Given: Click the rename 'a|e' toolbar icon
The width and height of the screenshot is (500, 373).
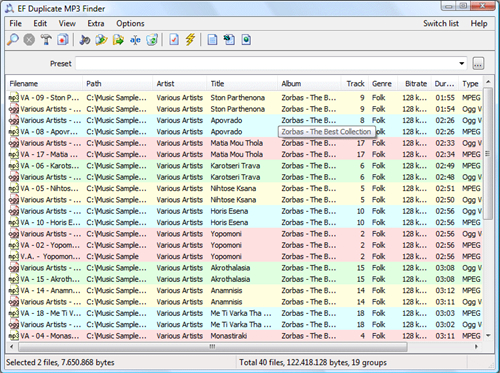Looking at the screenshot, I should pyautogui.click(x=135, y=40).
